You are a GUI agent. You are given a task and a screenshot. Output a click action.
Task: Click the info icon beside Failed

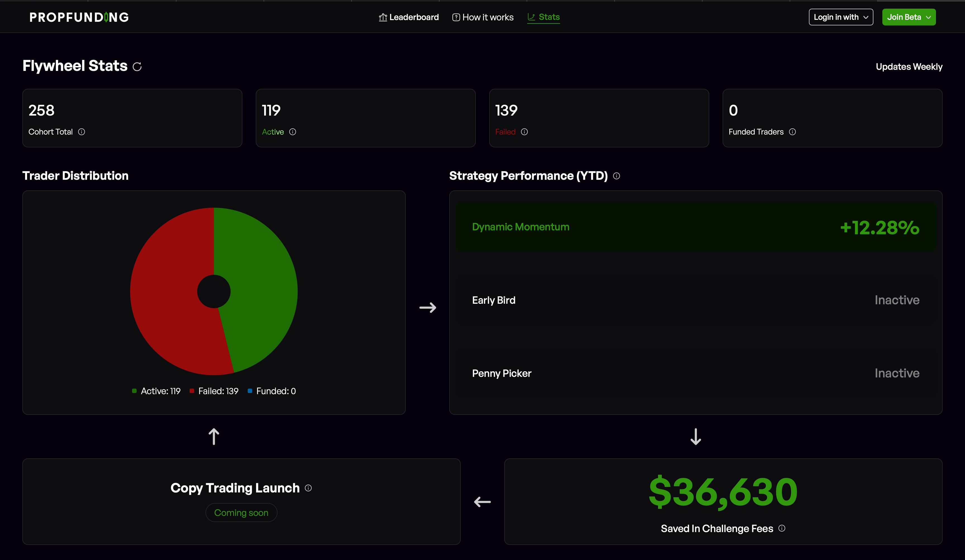pyautogui.click(x=524, y=132)
